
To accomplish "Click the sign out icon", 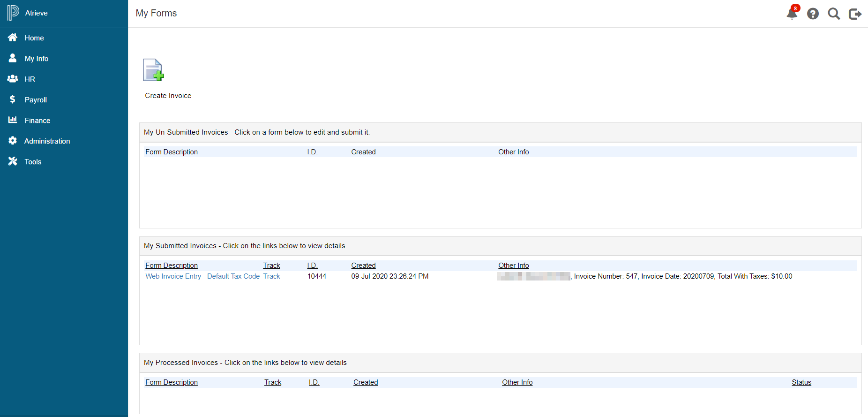I will 855,14.
